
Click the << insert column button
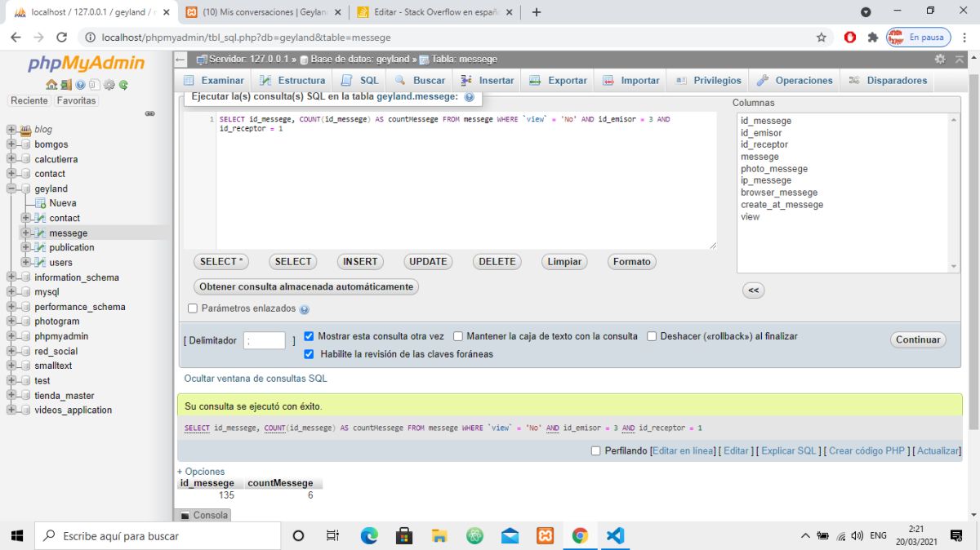(753, 290)
